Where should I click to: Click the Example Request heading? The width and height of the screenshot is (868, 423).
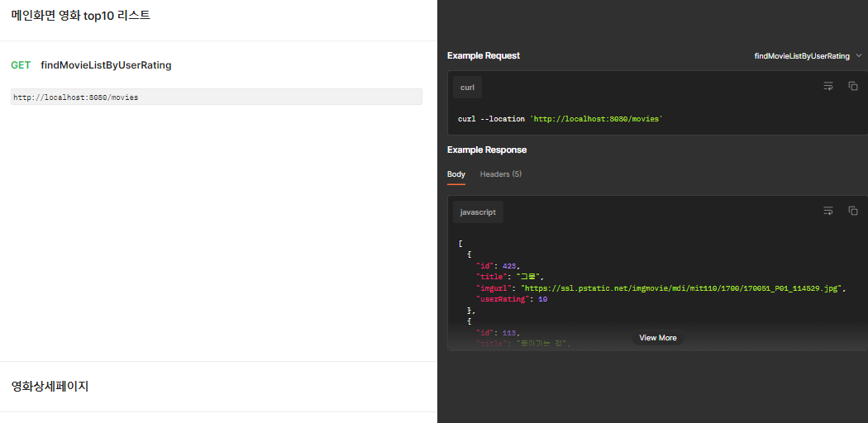[x=484, y=56]
